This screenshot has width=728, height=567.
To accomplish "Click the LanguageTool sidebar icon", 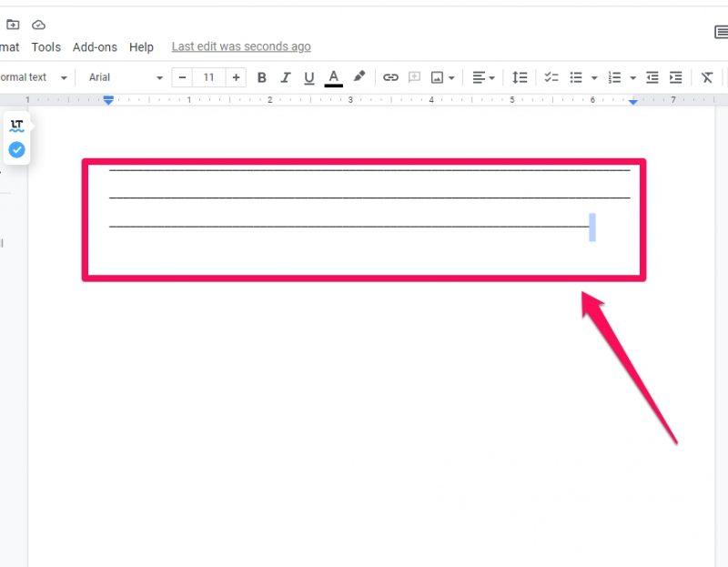I will pyautogui.click(x=16, y=126).
